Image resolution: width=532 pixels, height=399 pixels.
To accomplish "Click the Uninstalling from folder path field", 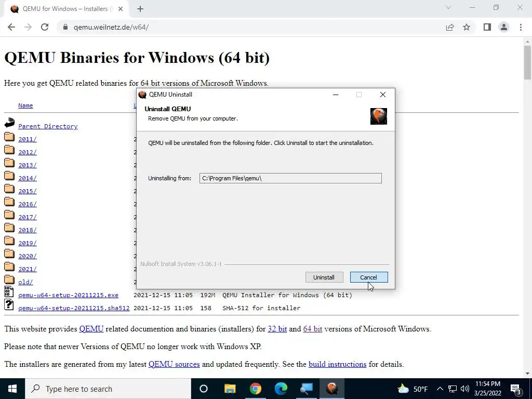I will pyautogui.click(x=290, y=178).
